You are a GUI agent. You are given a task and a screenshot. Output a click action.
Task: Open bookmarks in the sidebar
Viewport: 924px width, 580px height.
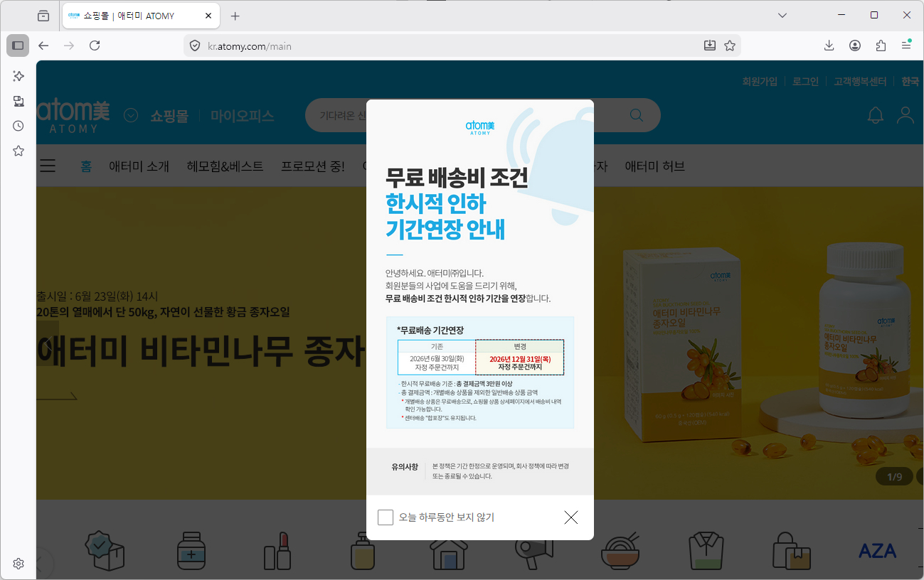tap(18, 151)
